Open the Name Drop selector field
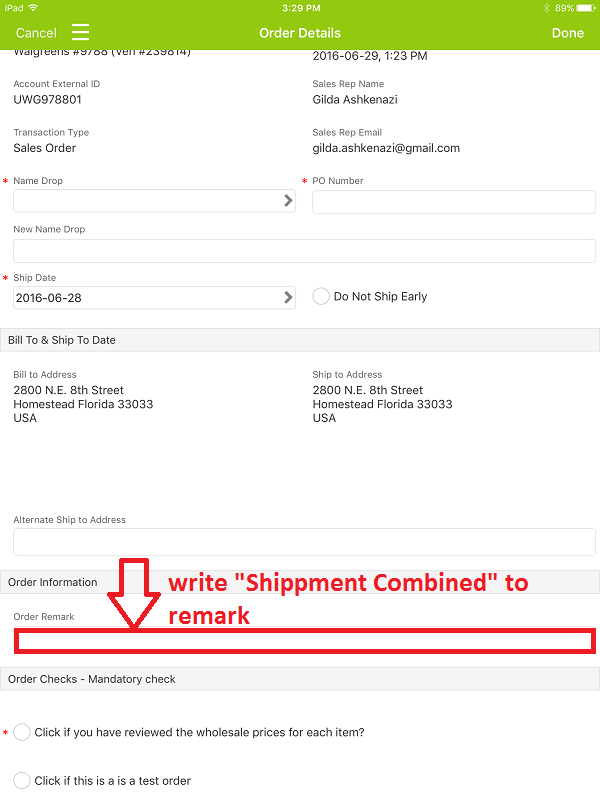 click(x=155, y=201)
